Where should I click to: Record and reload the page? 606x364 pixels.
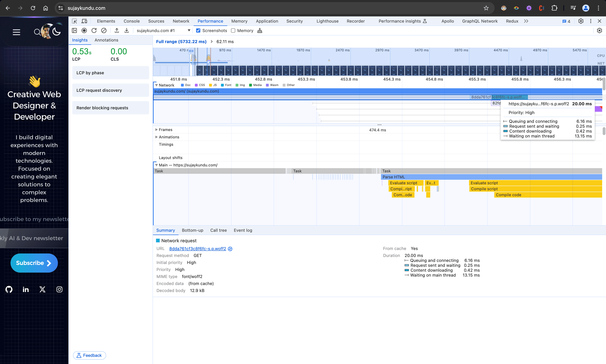point(94,30)
